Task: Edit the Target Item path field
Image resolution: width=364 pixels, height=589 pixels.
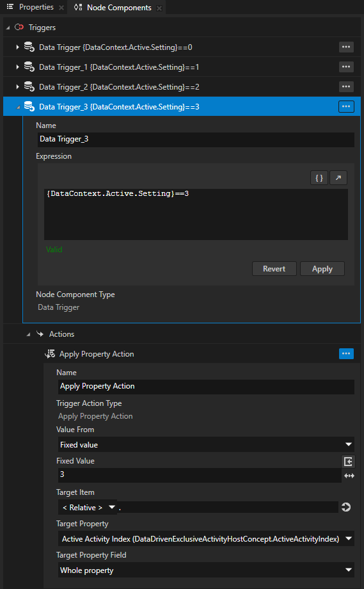Action: pos(227,508)
